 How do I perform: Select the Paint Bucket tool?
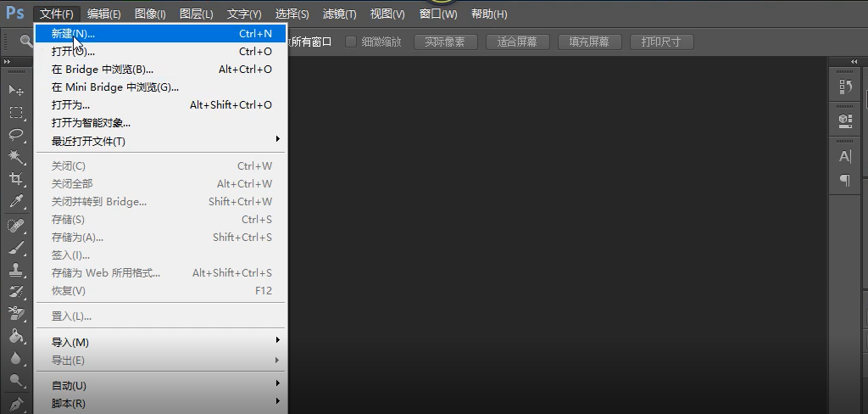[x=16, y=336]
